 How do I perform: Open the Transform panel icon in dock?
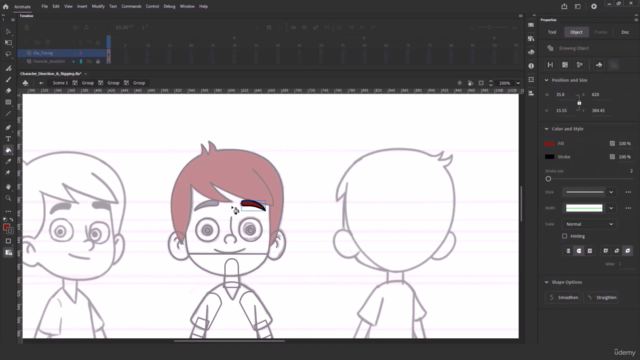click(x=531, y=80)
